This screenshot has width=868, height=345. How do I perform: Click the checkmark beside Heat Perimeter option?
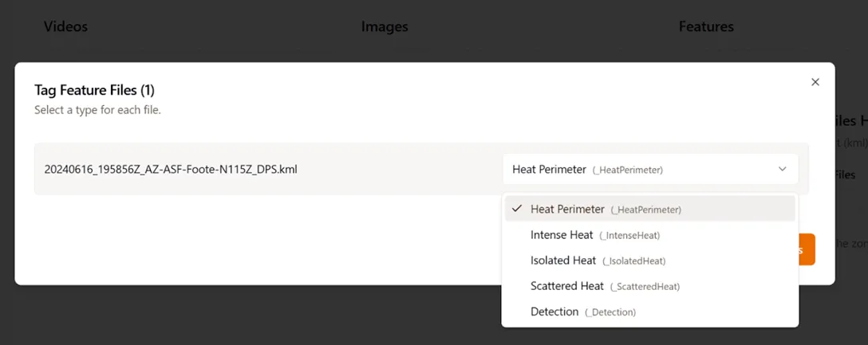(517, 209)
